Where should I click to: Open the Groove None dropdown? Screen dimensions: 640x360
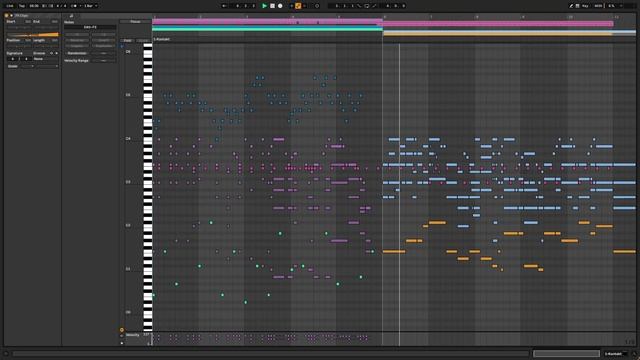coord(46,59)
